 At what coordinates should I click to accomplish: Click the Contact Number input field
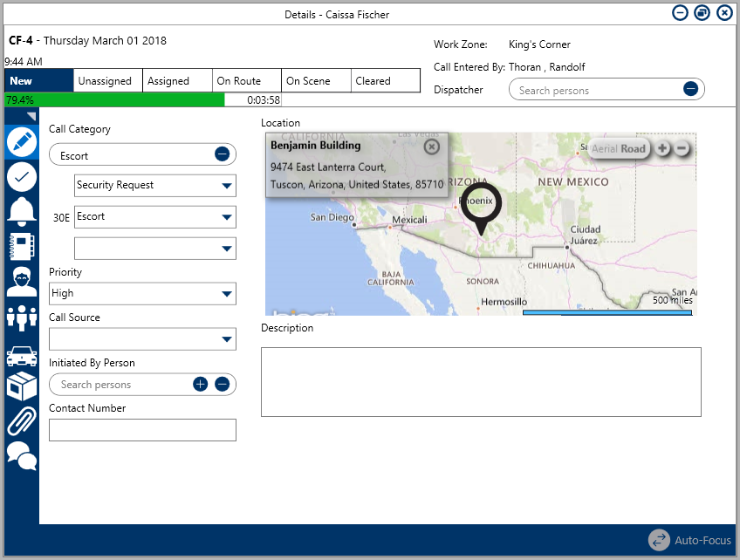click(x=142, y=430)
